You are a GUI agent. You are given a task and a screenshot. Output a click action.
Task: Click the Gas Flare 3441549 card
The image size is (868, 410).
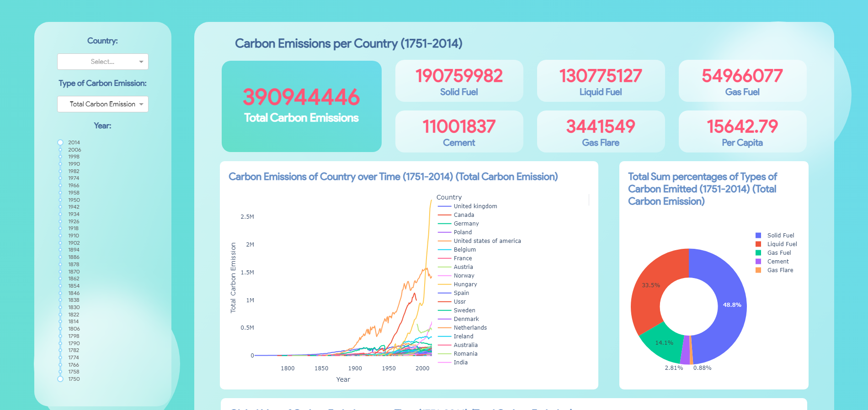point(601,131)
